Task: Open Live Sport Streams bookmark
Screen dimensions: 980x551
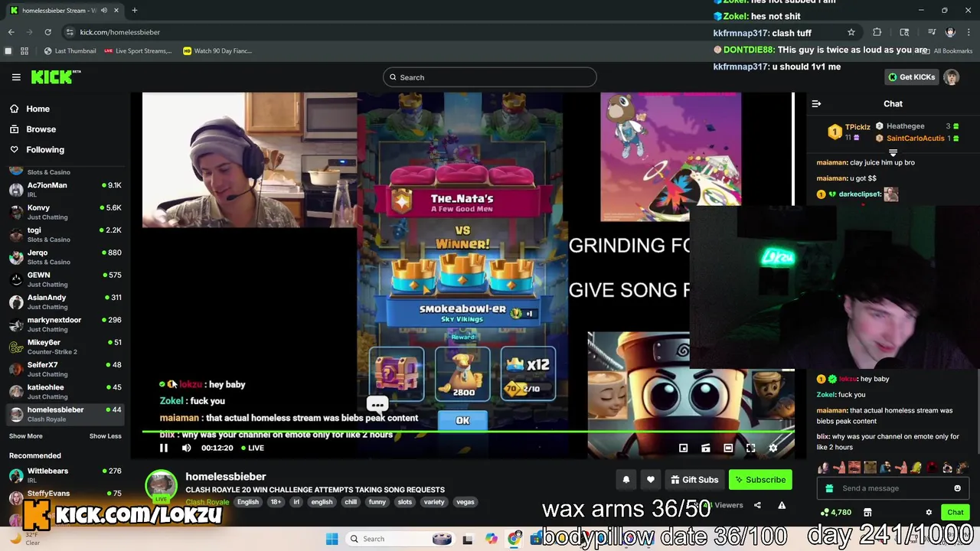Action: (x=138, y=51)
